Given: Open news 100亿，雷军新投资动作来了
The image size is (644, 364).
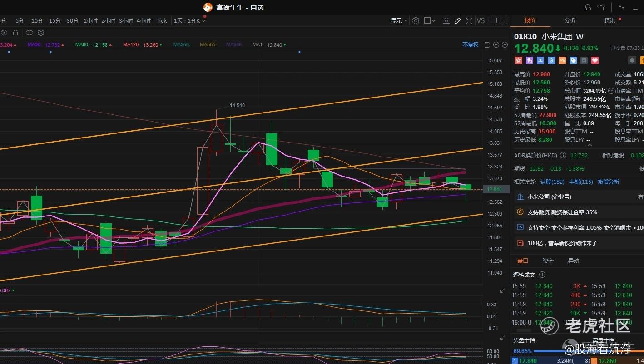Looking at the screenshot, I should pos(578,243).
